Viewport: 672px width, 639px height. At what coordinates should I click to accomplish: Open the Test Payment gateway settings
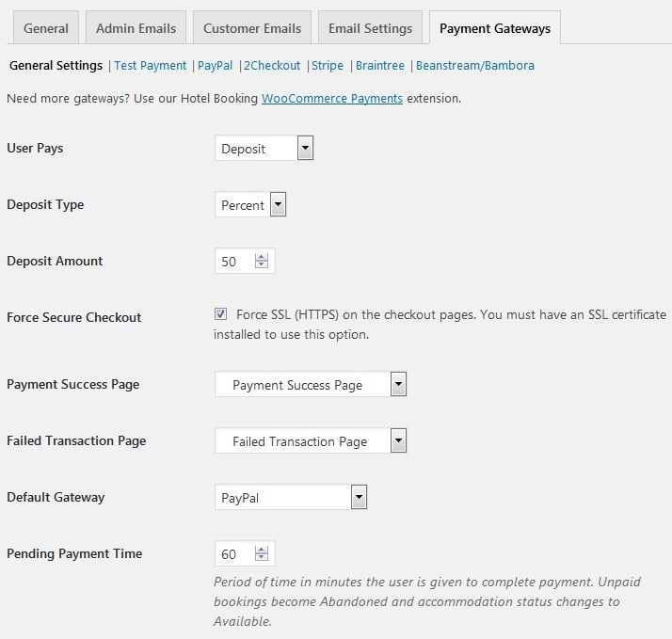click(x=151, y=66)
